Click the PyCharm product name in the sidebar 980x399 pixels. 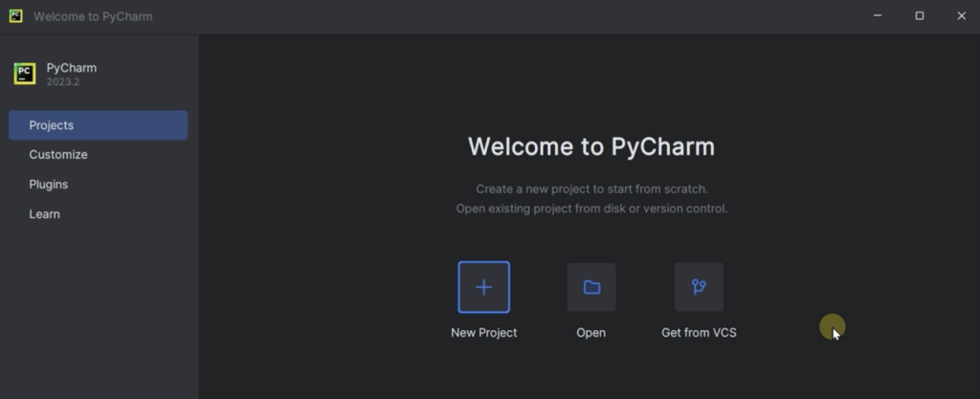[x=72, y=68]
